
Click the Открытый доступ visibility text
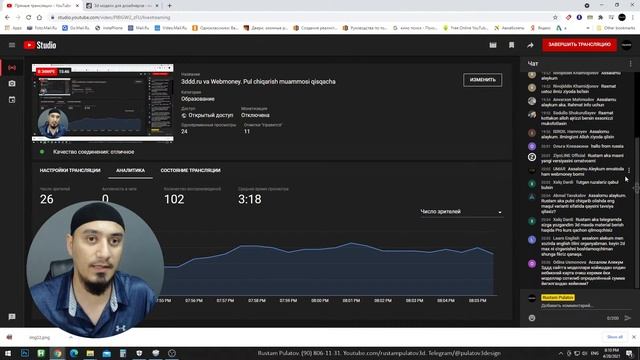tap(211, 116)
